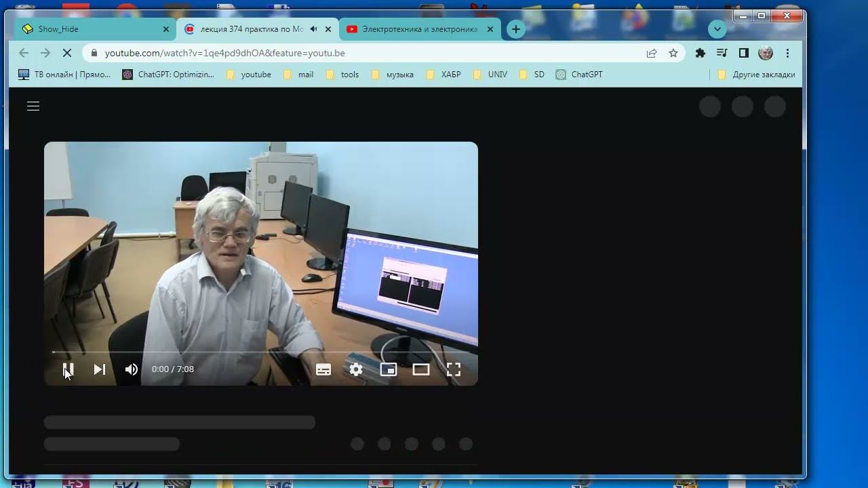Viewport: 868px width, 488px height.
Task: Focus the youtube.com address bar
Action: click(366, 53)
